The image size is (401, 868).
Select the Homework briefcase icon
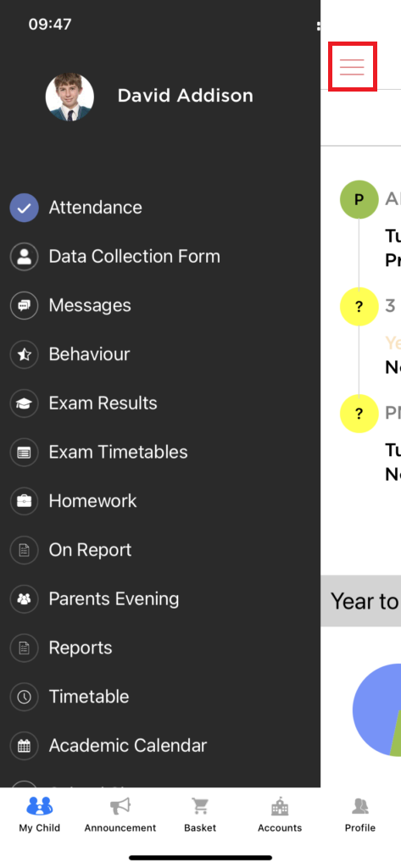tap(24, 501)
